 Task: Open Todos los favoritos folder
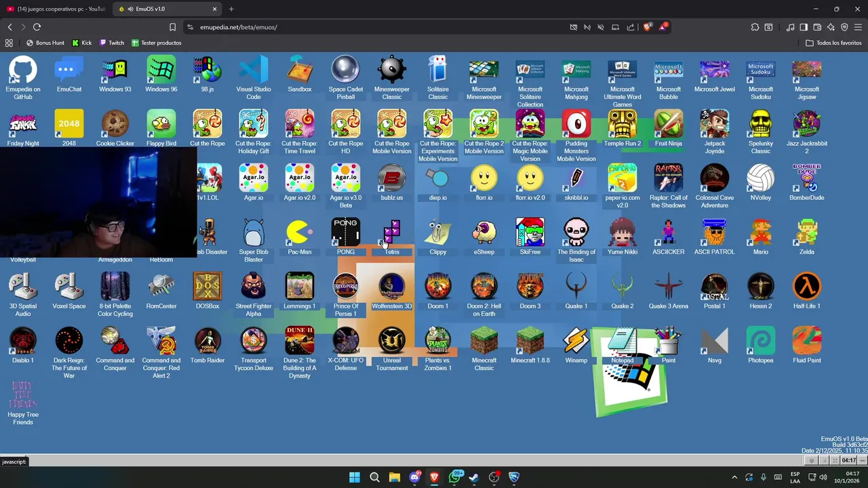pos(833,43)
